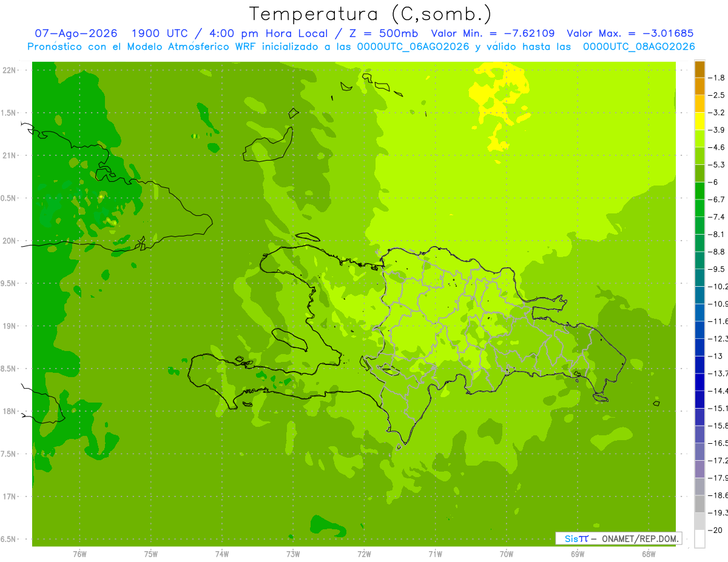
Task: Click the "75W" longitude label
Action: [151, 554]
